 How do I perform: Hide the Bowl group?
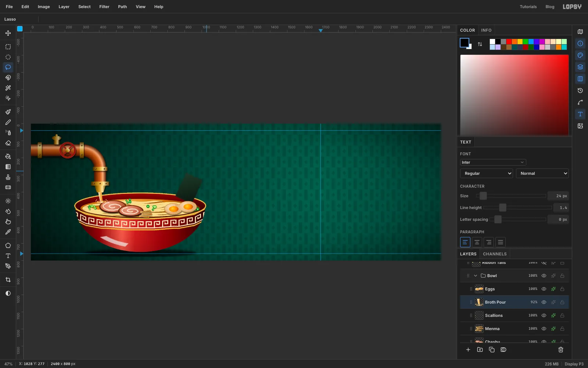point(544,276)
